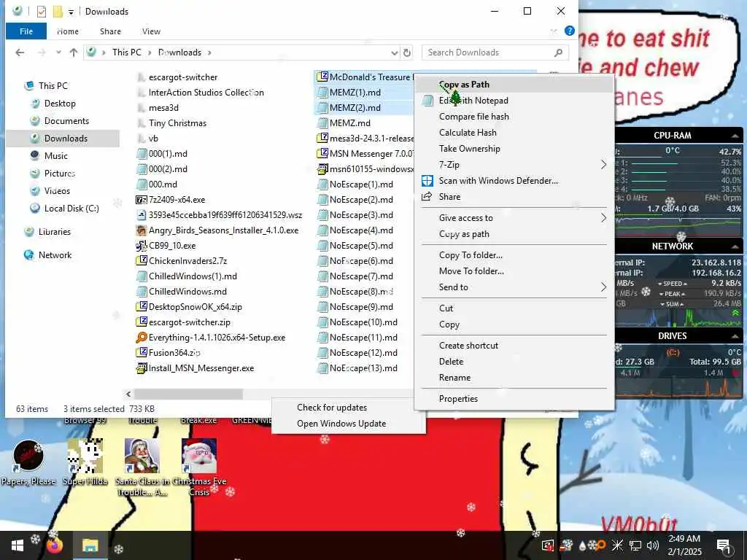Choose Move To folder...

(x=514, y=271)
